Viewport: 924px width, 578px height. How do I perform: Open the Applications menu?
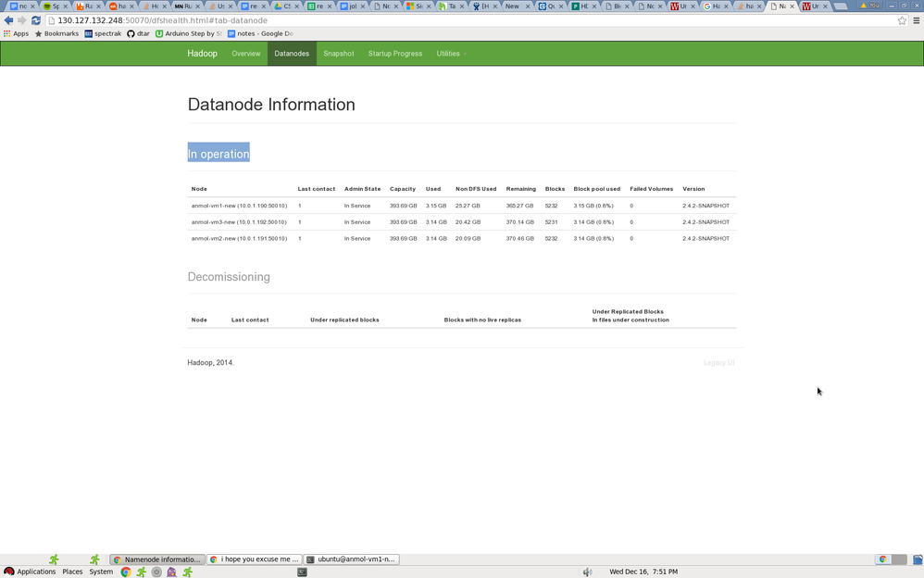point(30,572)
